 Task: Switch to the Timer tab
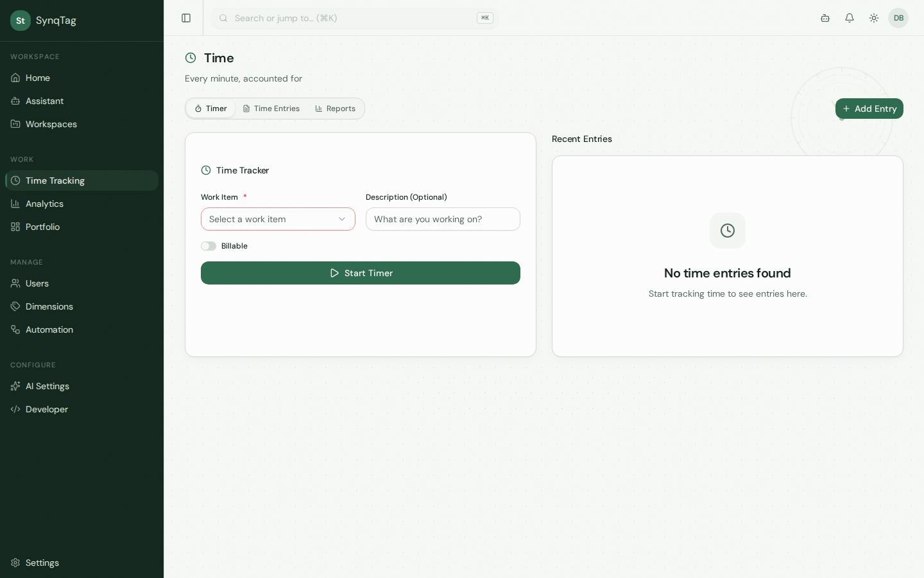211,109
